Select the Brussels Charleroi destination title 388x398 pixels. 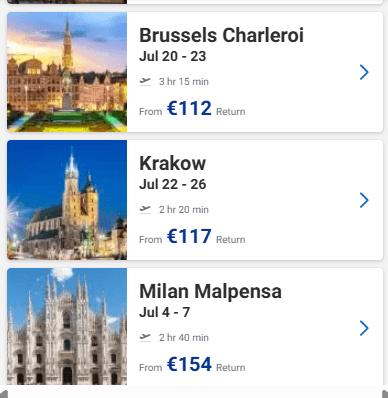point(221,35)
